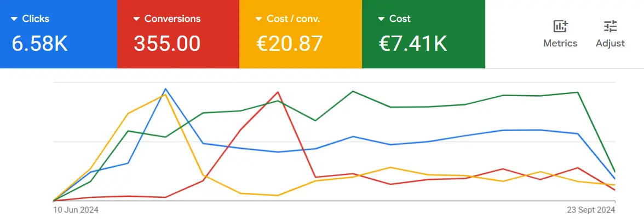Screen dimensions: 644x223
Task: Click the "Cost / conv." title on yellow card
Action: coord(294,19)
